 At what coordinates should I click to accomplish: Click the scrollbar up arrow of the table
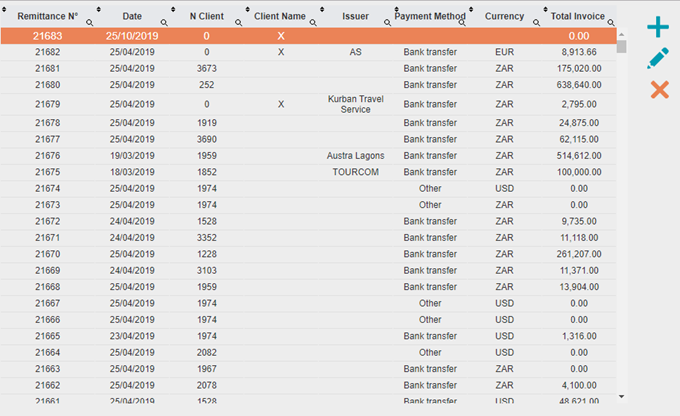pyautogui.click(x=621, y=34)
